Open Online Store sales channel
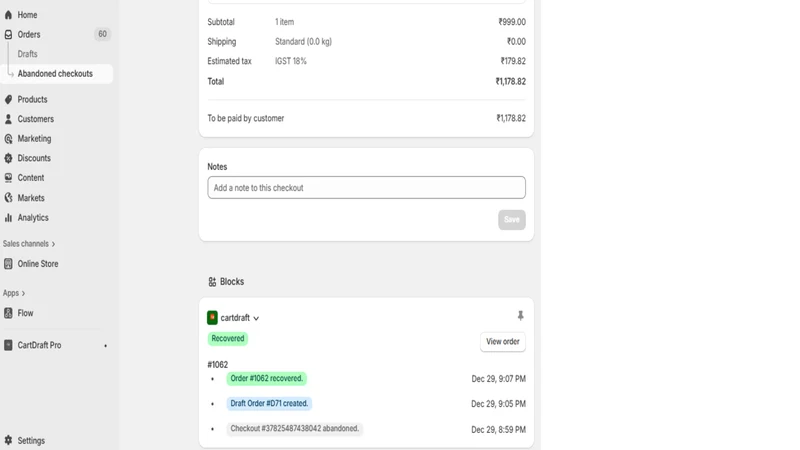 pos(38,264)
